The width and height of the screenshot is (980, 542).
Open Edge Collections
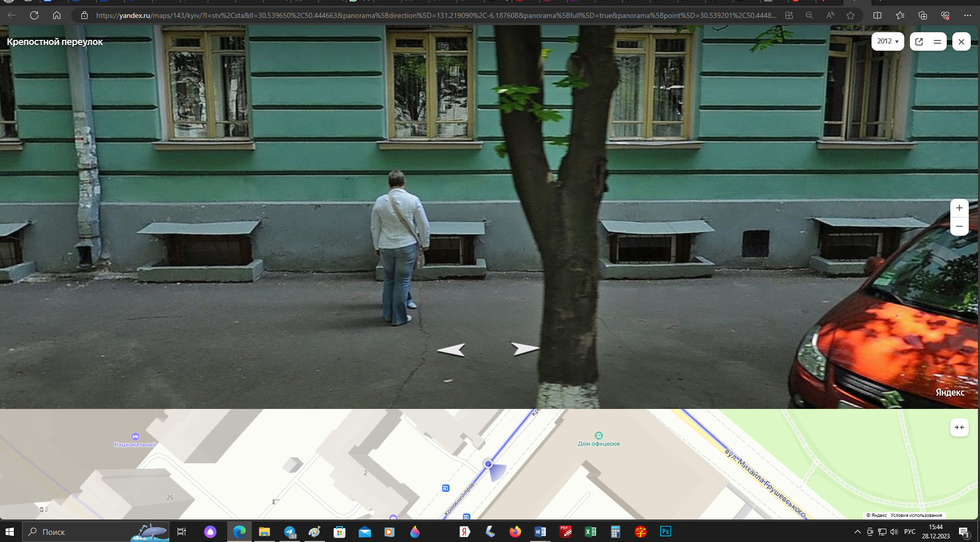pos(923,15)
